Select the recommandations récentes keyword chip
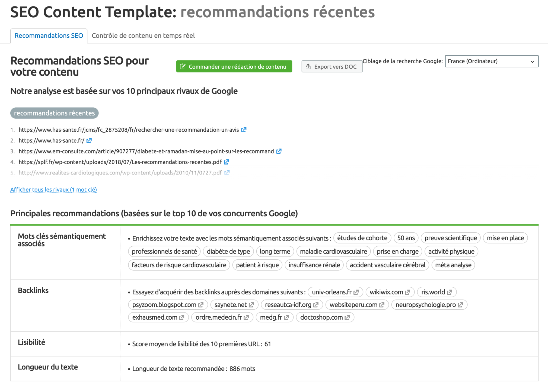This screenshot has width=548, height=392. click(54, 113)
